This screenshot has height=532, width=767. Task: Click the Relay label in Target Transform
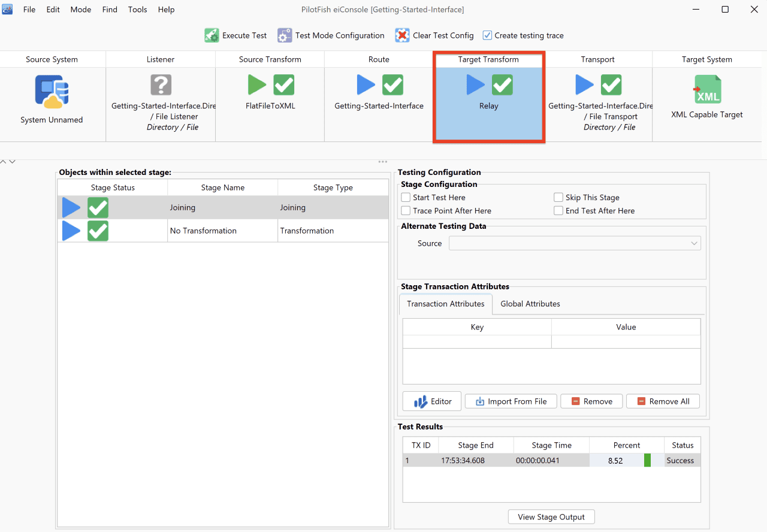click(489, 106)
